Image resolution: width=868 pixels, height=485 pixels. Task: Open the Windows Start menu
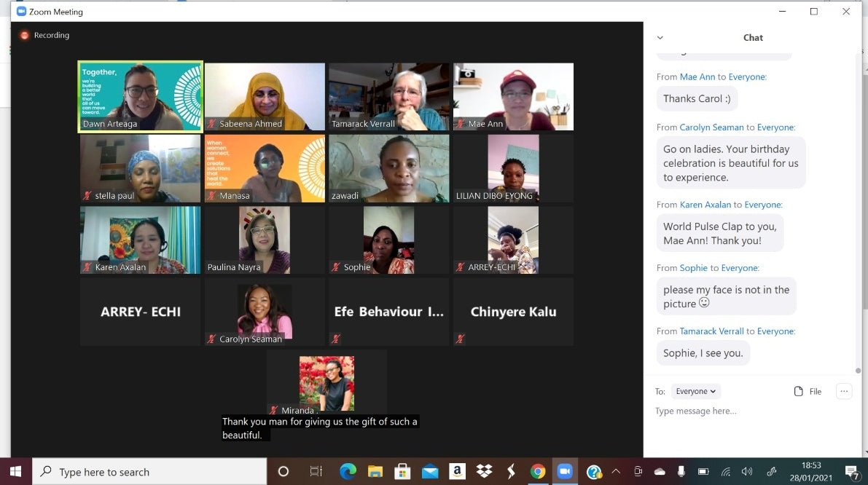click(x=16, y=471)
